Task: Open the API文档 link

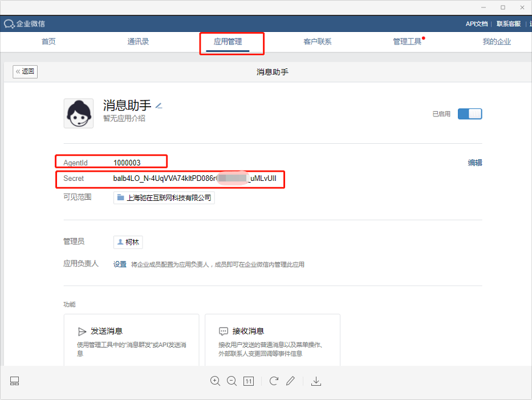Action: (476, 24)
